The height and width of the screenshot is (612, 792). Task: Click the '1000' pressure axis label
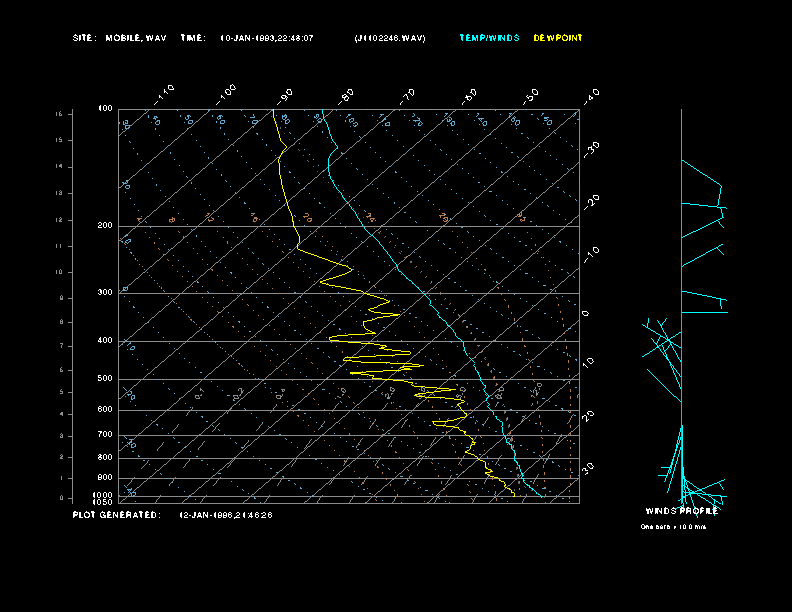[103, 495]
